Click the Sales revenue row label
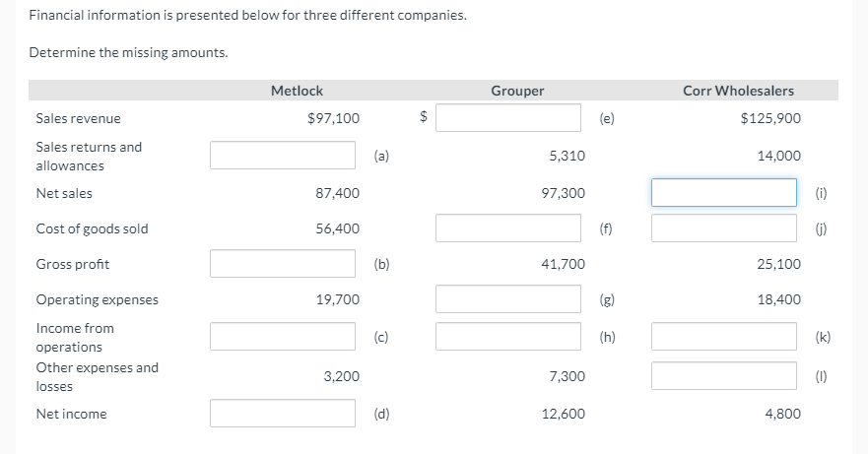The height and width of the screenshot is (454, 868). [78, 118]
